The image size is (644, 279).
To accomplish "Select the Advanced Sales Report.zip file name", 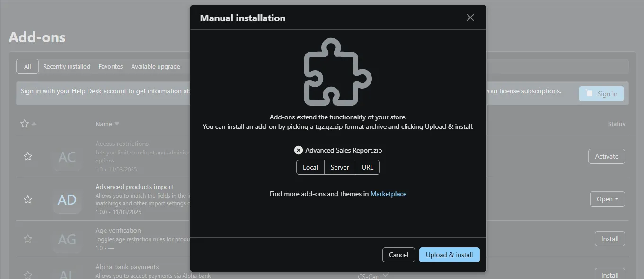I will point(344,150).
